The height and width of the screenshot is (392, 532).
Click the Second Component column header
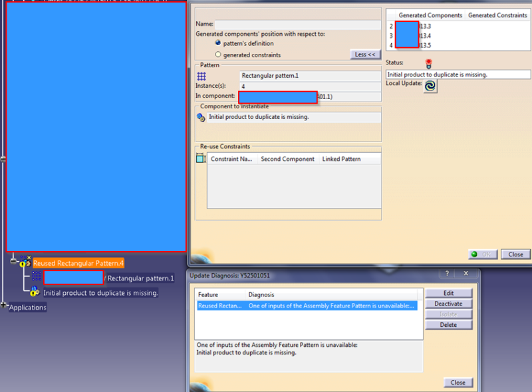[287, 159]
